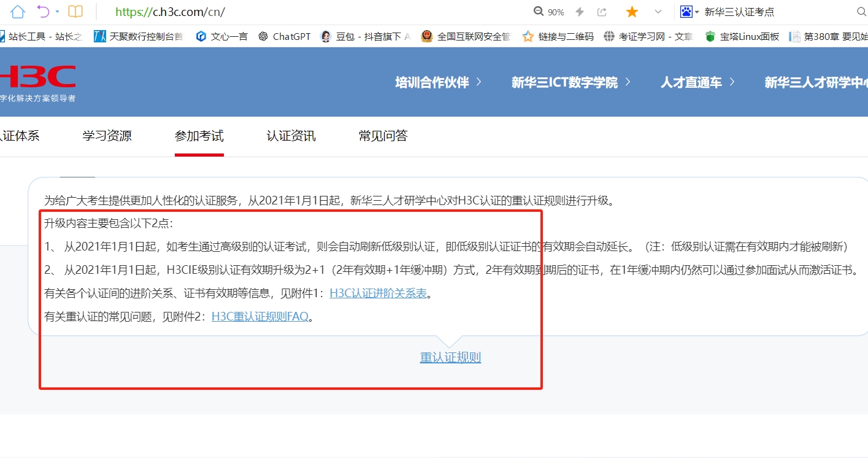
Task: Open the reading mode book icon
Action: pyautogui.click(x=75, y=12)
